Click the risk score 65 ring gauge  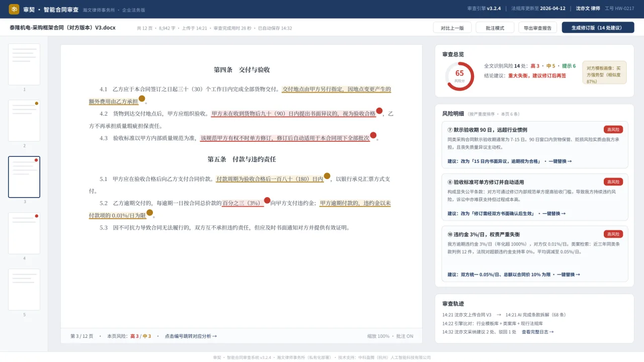click(459, 76)
